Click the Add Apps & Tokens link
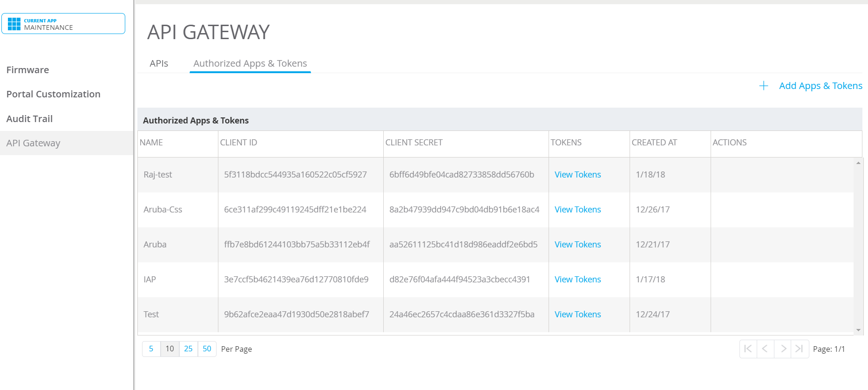The image size is (868, 390). click(821, 86)
